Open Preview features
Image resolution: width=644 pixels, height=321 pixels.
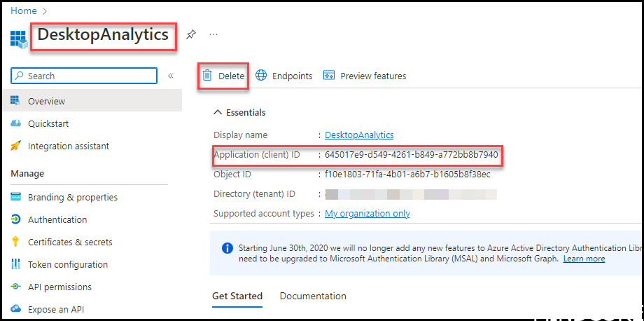365,76
